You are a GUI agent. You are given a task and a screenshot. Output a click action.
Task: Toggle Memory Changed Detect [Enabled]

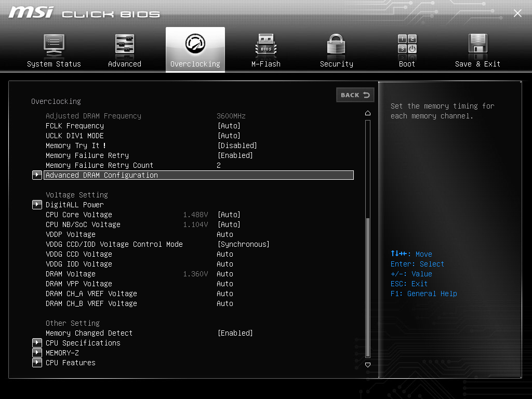[235, 333]
